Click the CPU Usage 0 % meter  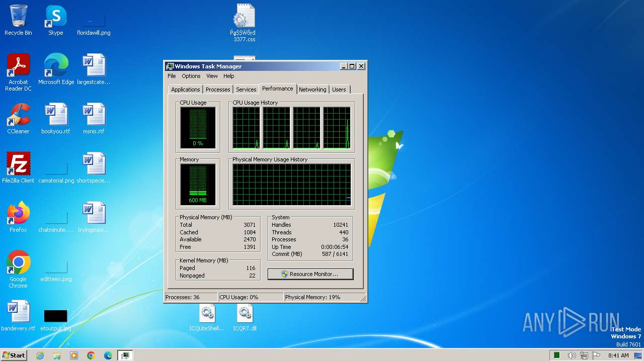198,128
